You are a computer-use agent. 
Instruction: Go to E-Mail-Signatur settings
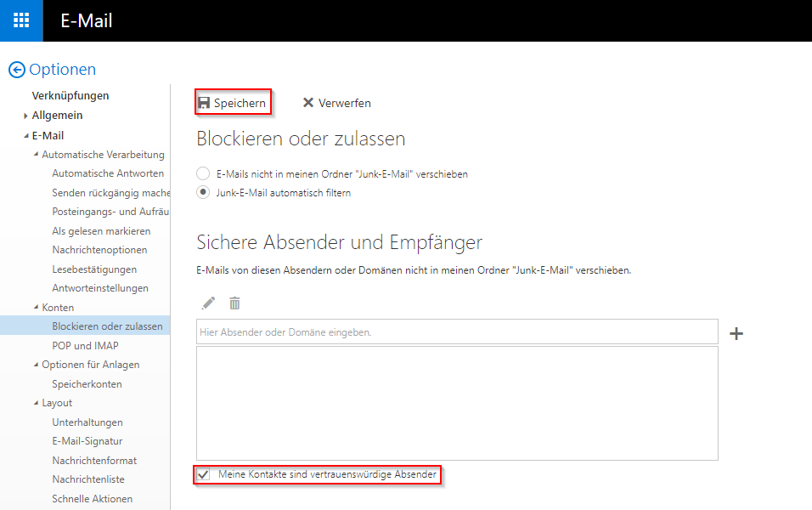tap(87, 441)
